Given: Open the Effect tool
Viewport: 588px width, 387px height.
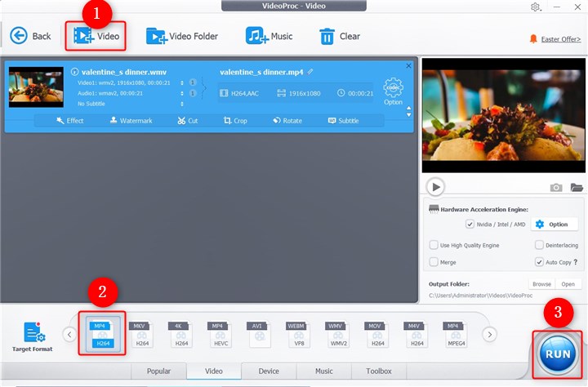Looking at the screenshot, I should (69, 120).
